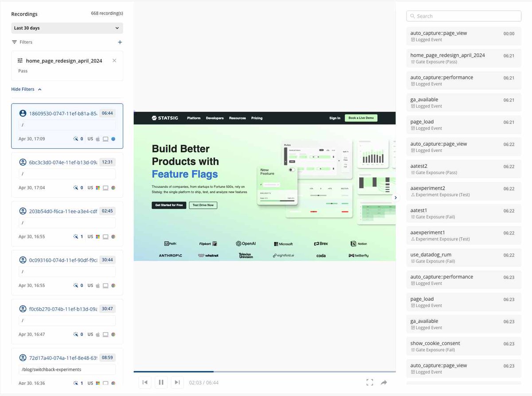Screen dimensions: 532x396
Task: Click the OpenAI logo in the replay
Action: (x=246, y=244)
